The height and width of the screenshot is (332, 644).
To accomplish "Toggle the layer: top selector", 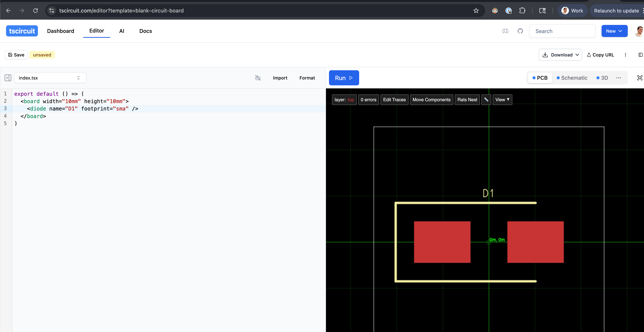I will [x=344, y=100].
